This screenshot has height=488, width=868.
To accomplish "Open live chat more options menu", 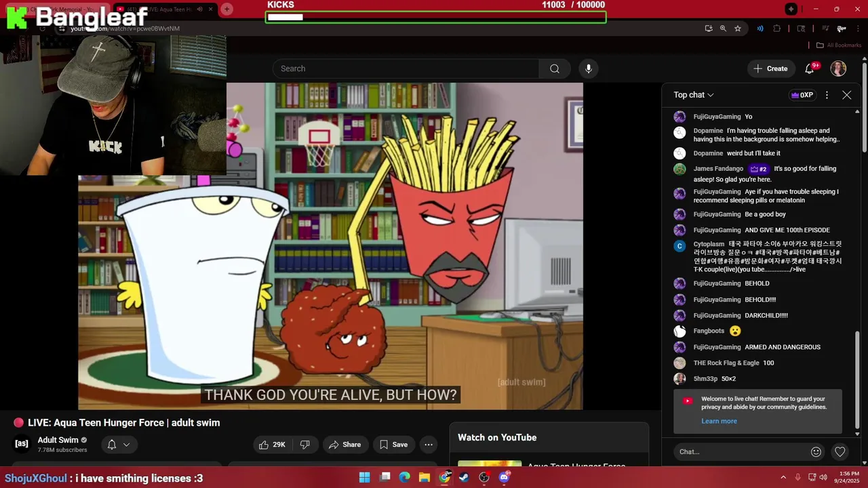I will pyautogui.click(x=827, y=95).
